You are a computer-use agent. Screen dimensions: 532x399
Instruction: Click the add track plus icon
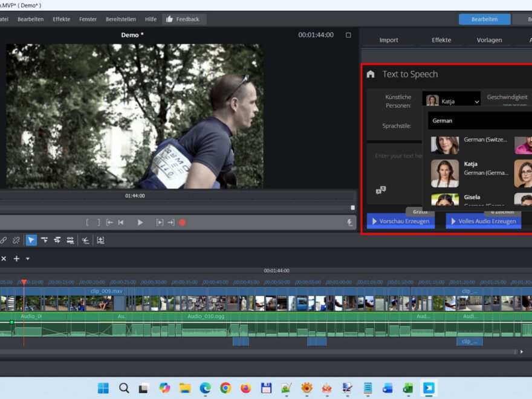click(16, 258)
